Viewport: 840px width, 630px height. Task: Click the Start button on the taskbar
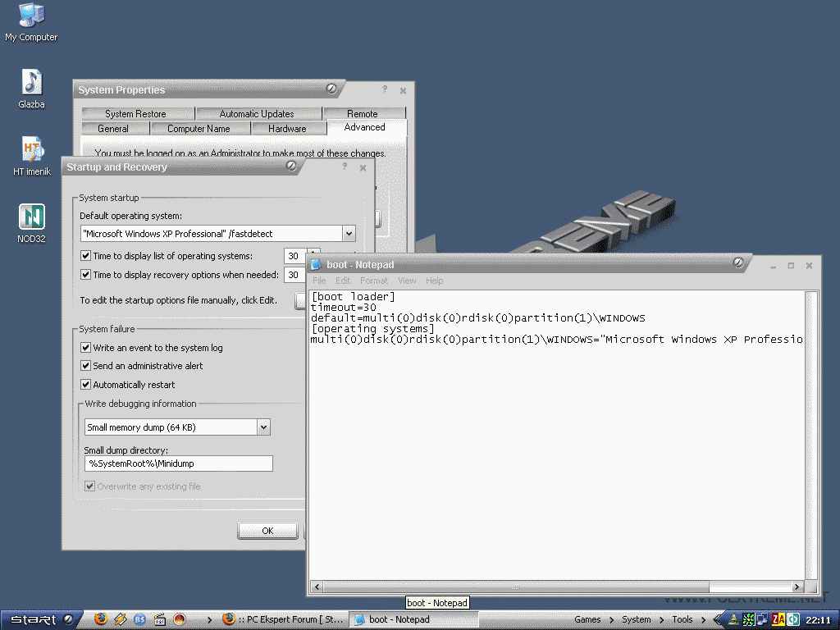[x=39, y=619]
